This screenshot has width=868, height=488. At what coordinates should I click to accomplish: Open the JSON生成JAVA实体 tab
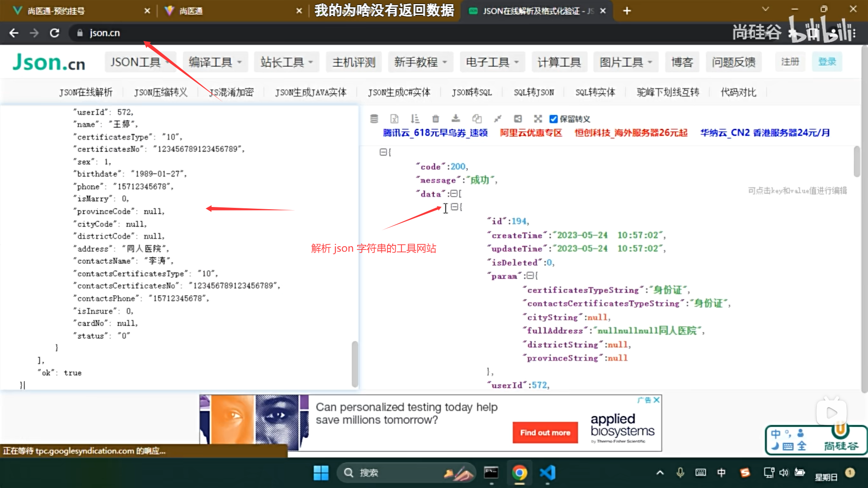click(x=311, y=92)
